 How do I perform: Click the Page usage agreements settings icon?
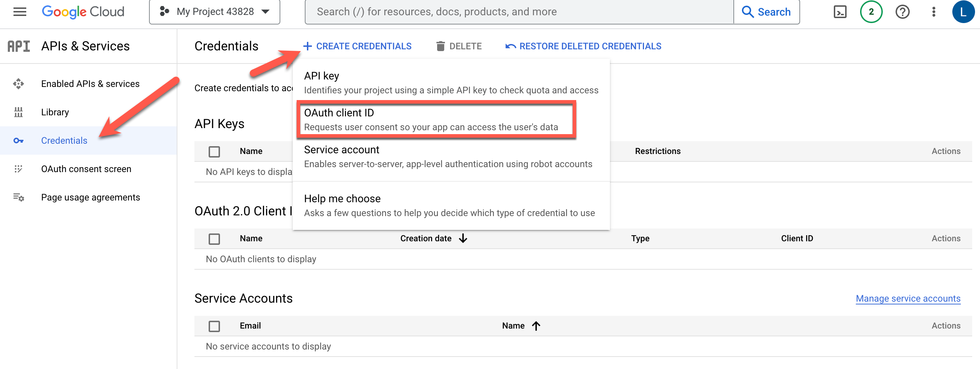18,197
